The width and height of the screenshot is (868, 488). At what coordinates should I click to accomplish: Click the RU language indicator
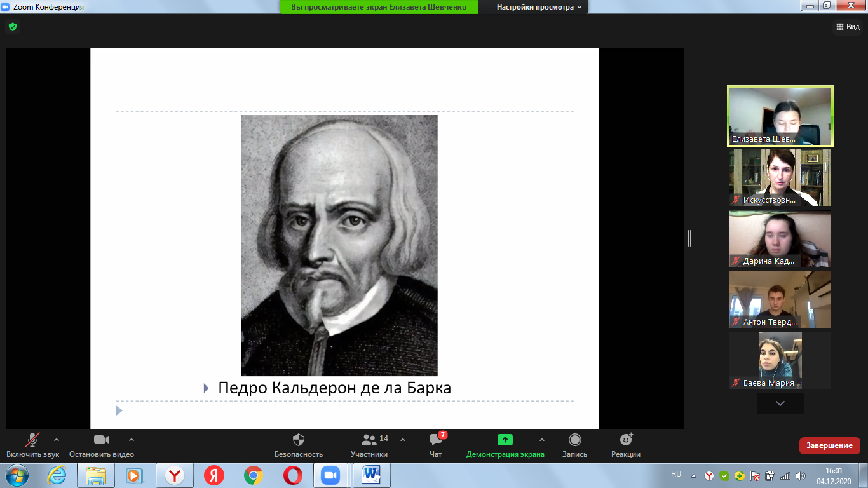point(676,474)
